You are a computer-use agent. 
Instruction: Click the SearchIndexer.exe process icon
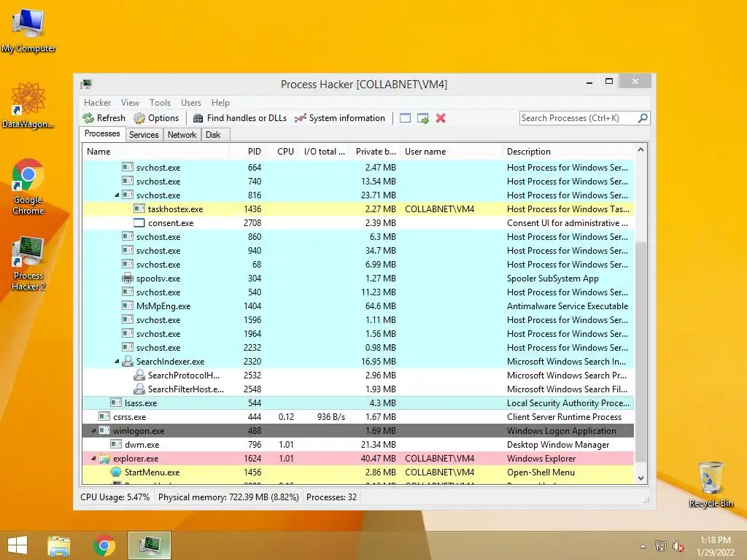127,362
